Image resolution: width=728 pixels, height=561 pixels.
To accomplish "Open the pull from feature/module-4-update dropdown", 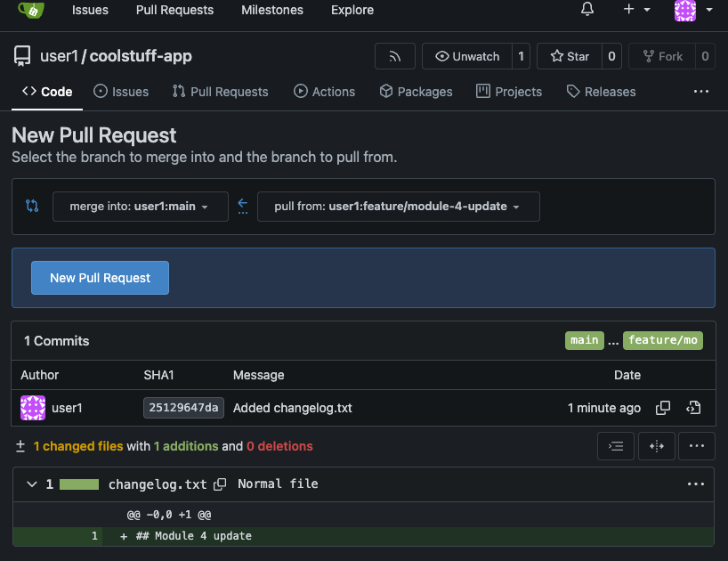I will click(x=398, y=206).
